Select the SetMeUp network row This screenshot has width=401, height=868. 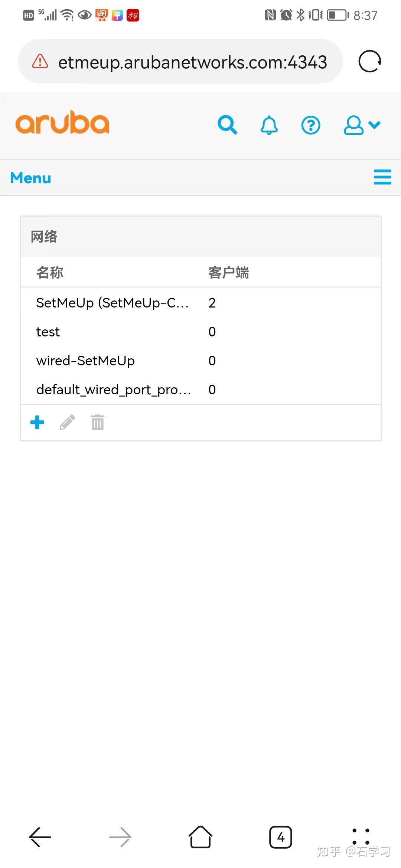111,303
